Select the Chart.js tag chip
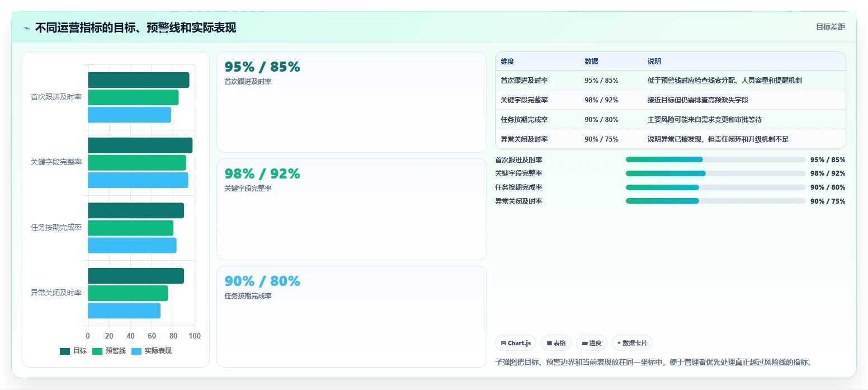The height and width of the screenshot is (390, 868). pos(516,343)
